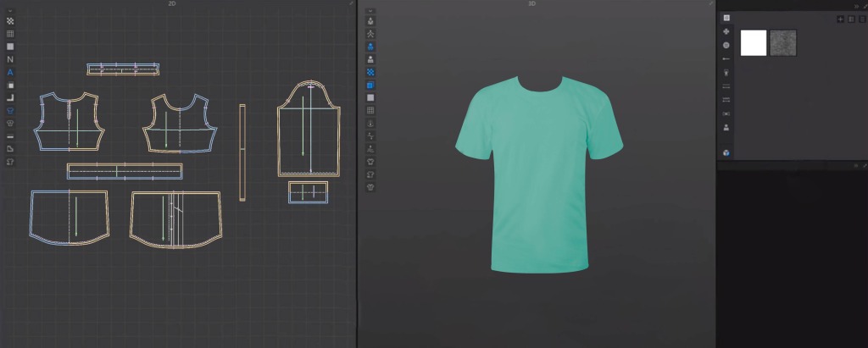Toggle the blue avatar display icon in 3D toolbar
The image size is (868, 348).
370,47
